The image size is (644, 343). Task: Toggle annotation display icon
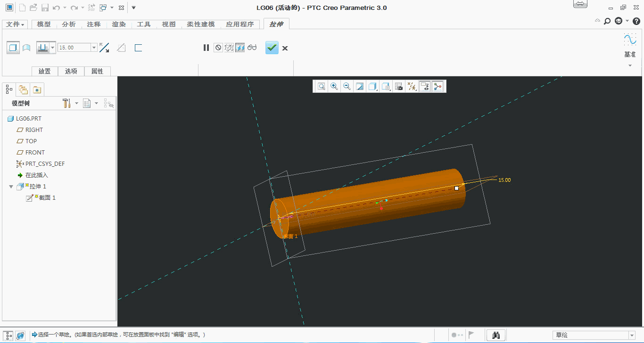pos(425,86)
